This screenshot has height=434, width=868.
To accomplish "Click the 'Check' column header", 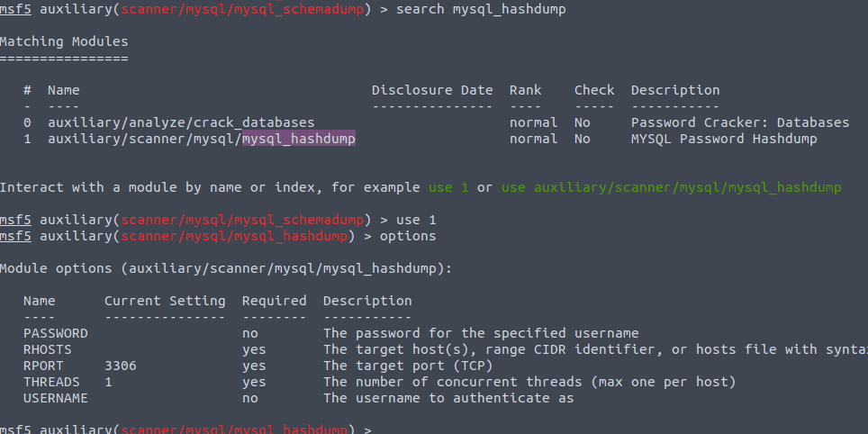I will pos(594,90).
